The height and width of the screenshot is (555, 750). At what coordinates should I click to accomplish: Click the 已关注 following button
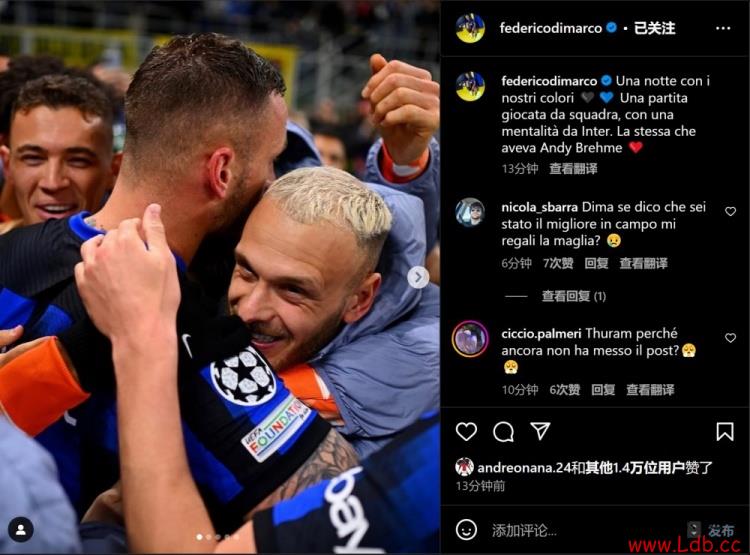click(x=654, y=28)
